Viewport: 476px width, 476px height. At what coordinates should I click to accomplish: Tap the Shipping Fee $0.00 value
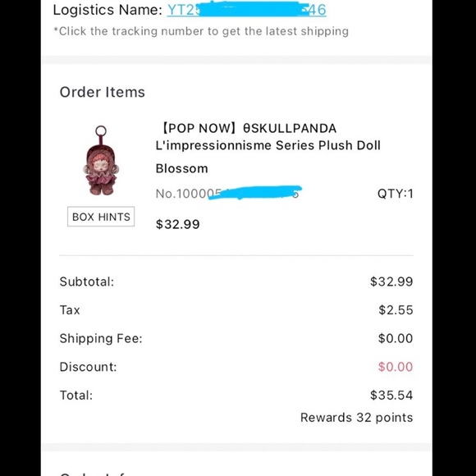pyautogui.click(x=396, y=338)
